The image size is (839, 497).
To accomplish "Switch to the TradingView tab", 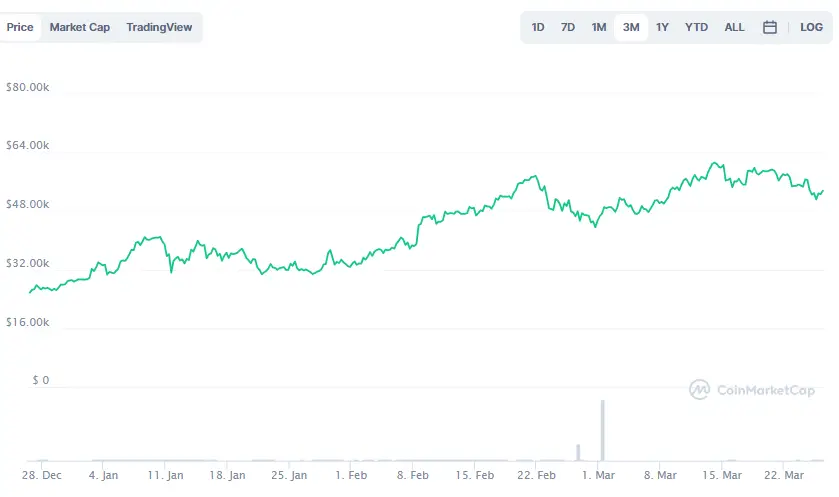I will [159, 27].
